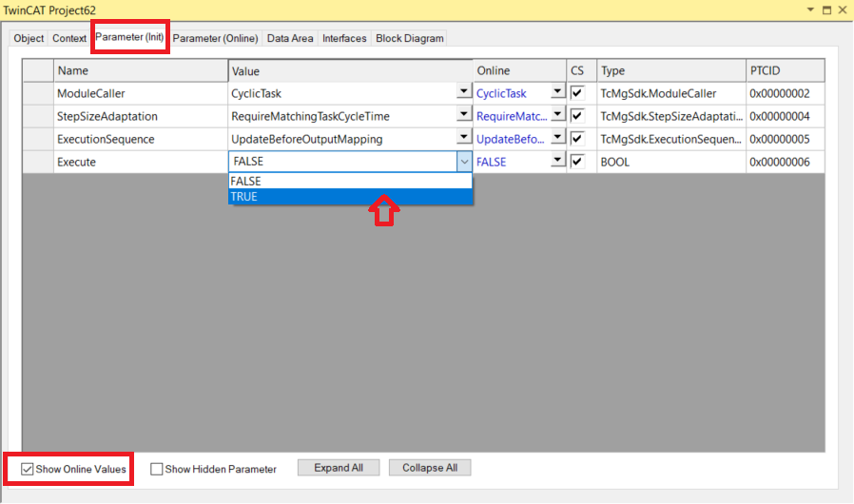Click row header of Execute row
The image size is (854, 504).
[38, 162]
